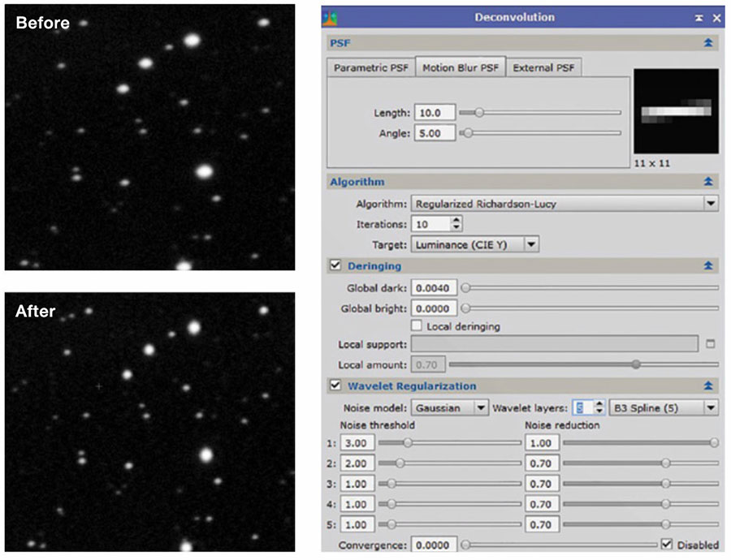Switch to the Parametric PSF tab
The width and height of the screenshot is (731, 560).
click(x=371, y=68)
